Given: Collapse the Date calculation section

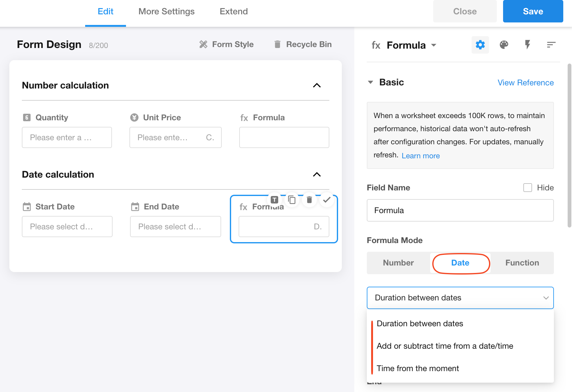Looking at the screenshot, I should (x=317, y=174).
